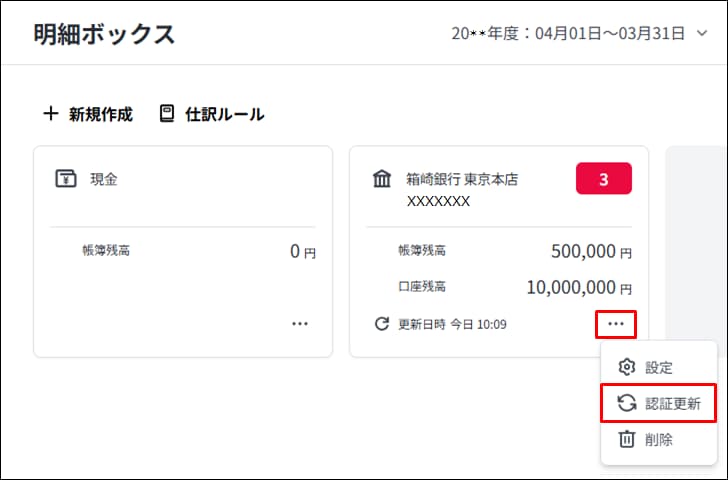The image size is (728, 480).
Task: Click the gear icon next to 設定
Action: tap(627, 367)
